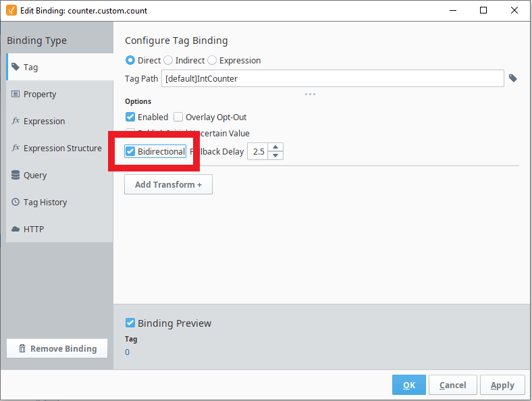Click the Fallback Delay value field
Screen dimensions: 532x401
coord(258,151)
